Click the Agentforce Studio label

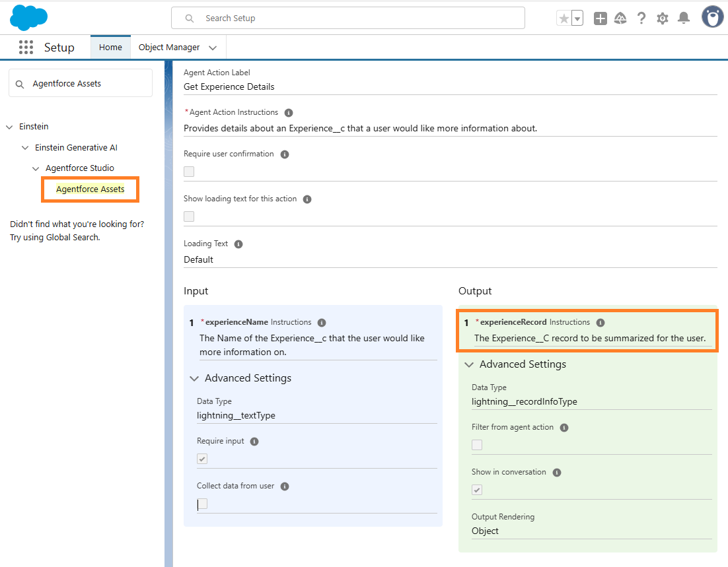coord(80,168)
